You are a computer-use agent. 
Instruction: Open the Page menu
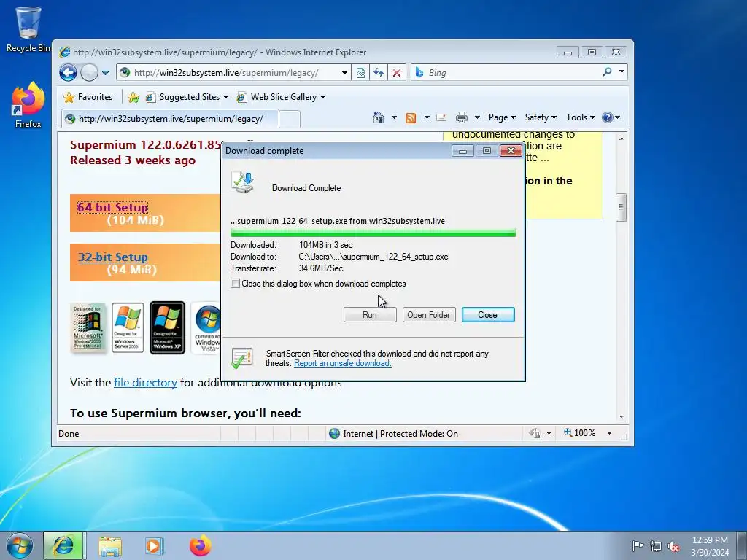click(x=502, y=117)
